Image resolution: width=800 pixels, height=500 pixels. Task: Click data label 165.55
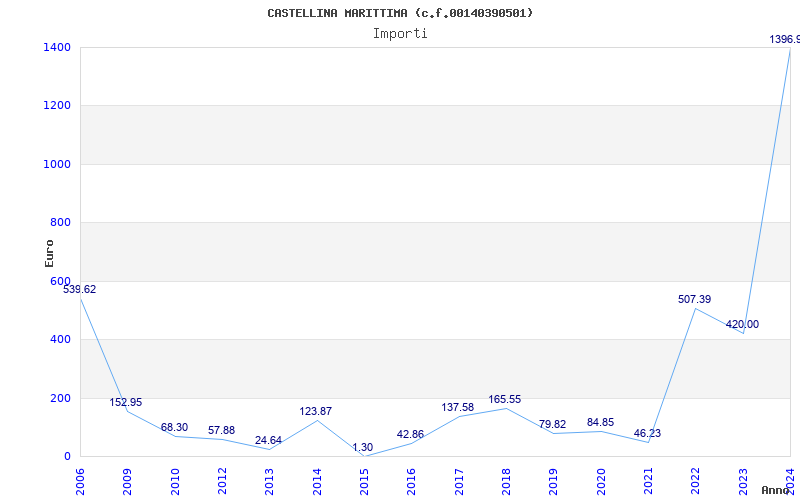click(x=505, y=399)
